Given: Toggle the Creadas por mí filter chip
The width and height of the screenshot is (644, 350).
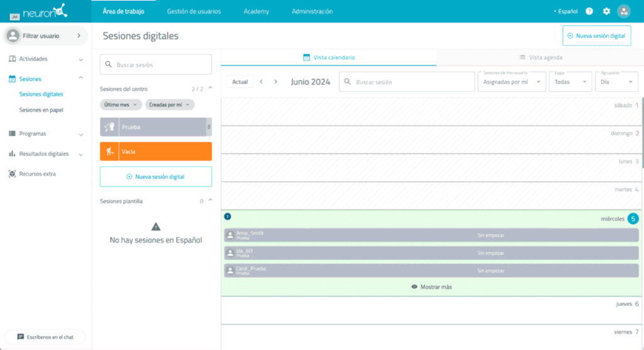Looking at the screenshot, I should [169, 105].
